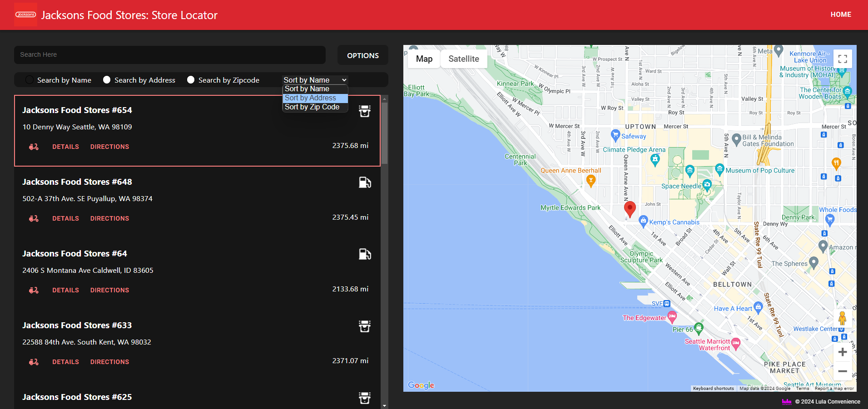
Task: Switch to Map view tab
Action: coord(424,59)
